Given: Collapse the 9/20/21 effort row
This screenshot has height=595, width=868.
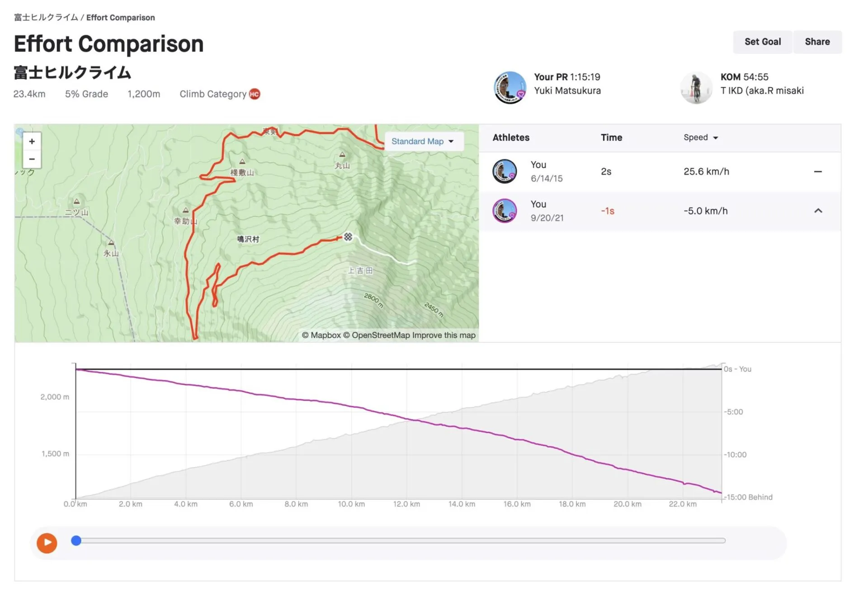Looking at the screenshot, I should tap(818, 211).
